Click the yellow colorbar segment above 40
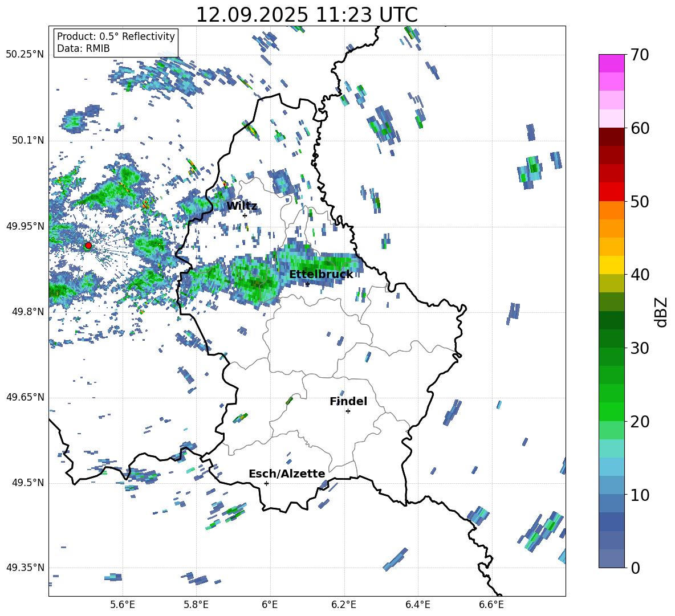675x616 pixels. click(x=612, y=265)
